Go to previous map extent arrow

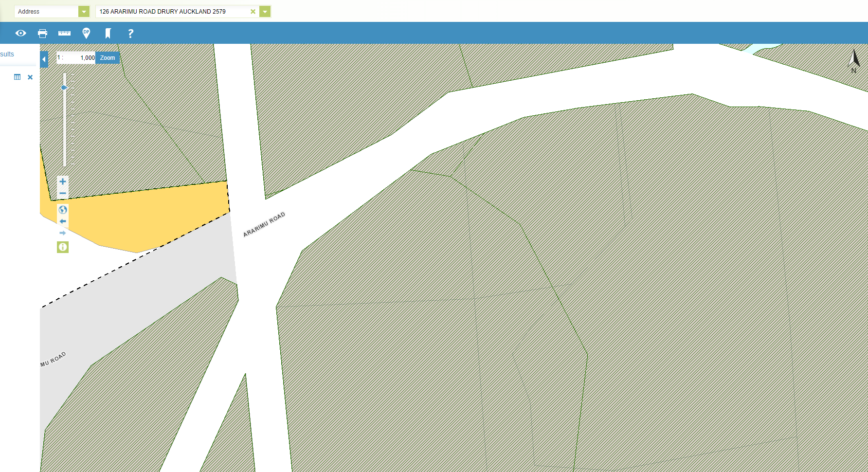[63, 221]
